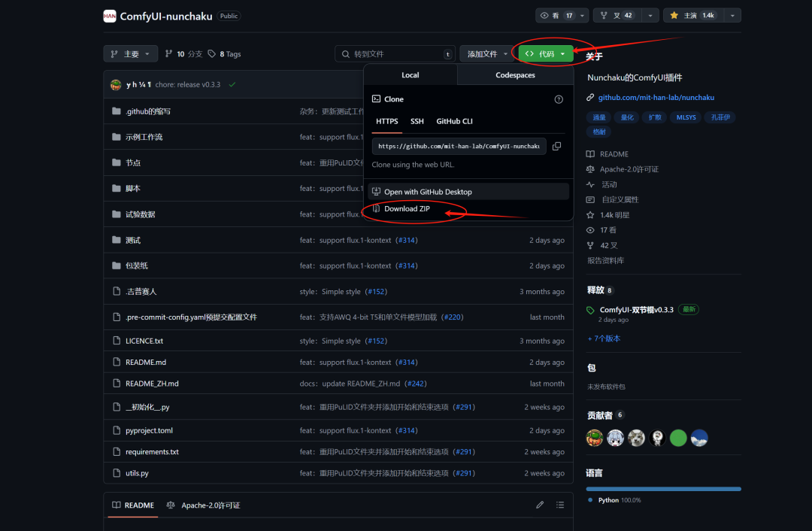Image resolution: width=812 pixels, height=531 pixels.
Task: Click the 叉 42 fork button
Action: pos(617,16)
